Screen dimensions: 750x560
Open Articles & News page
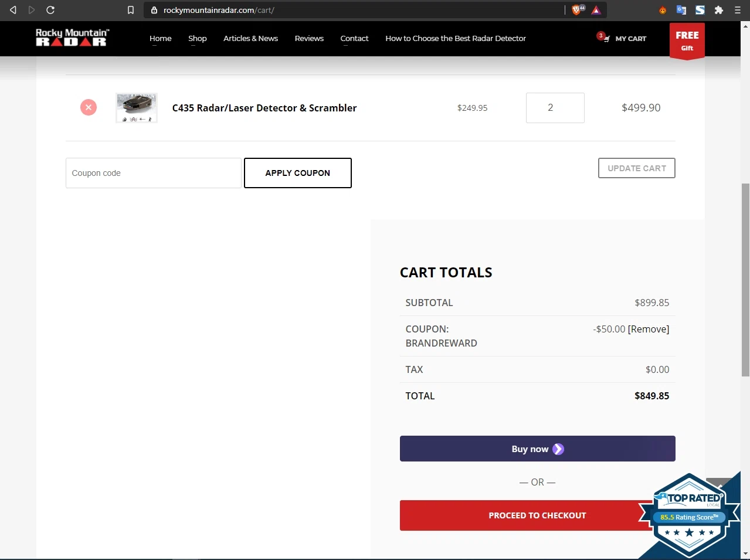250,38
